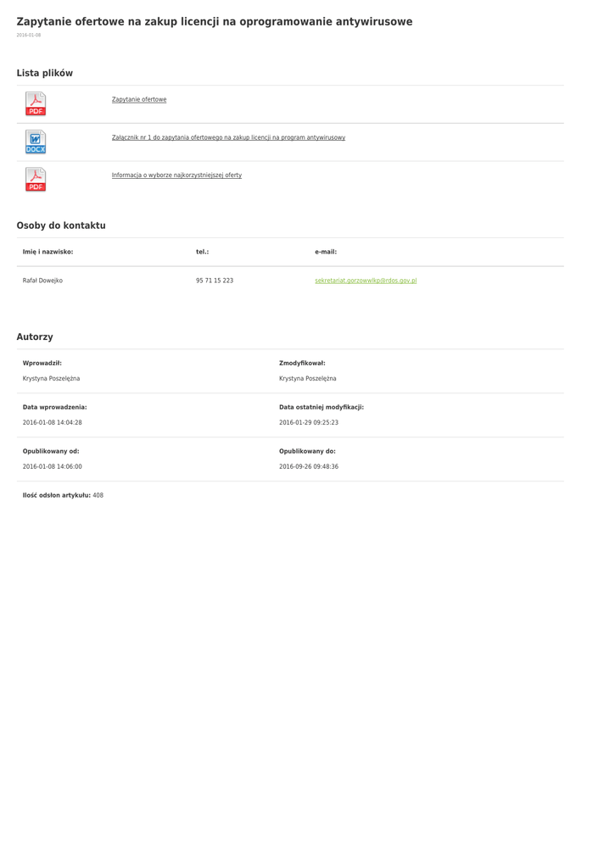Open the Załącznik nr 1 attachment link
The width and height of the screenshot is (615, 868).
click(228, 137)
